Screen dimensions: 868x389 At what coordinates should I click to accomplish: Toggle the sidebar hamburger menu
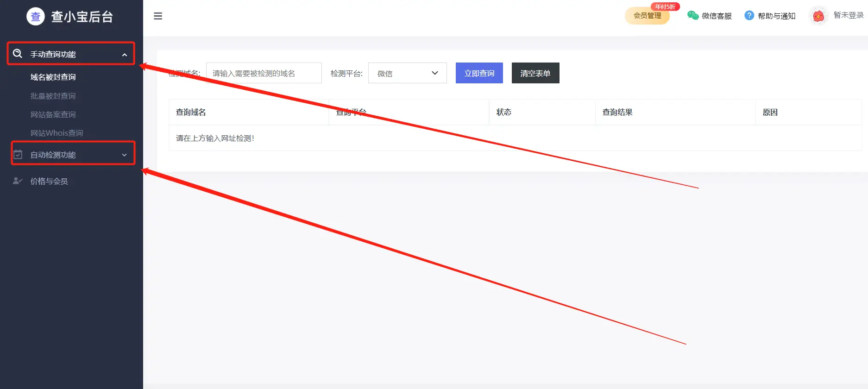[158, 16]
